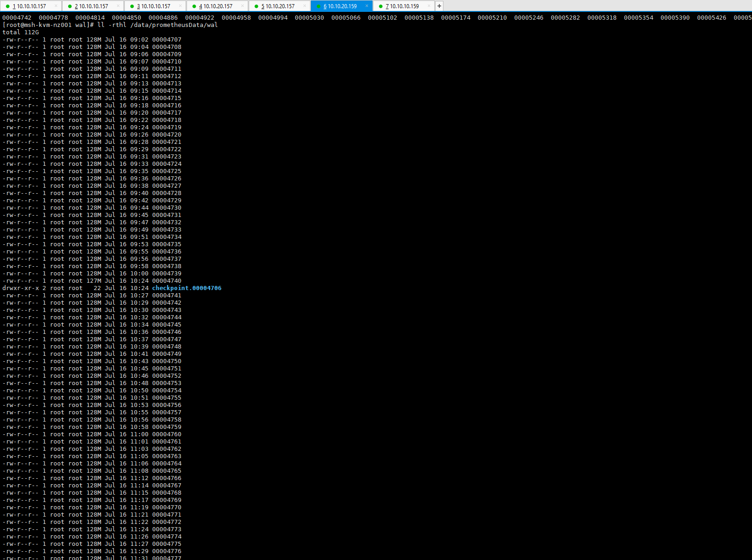Close tab 4 10.10.20.157
The image size is (752, 560).
point(242,6)
